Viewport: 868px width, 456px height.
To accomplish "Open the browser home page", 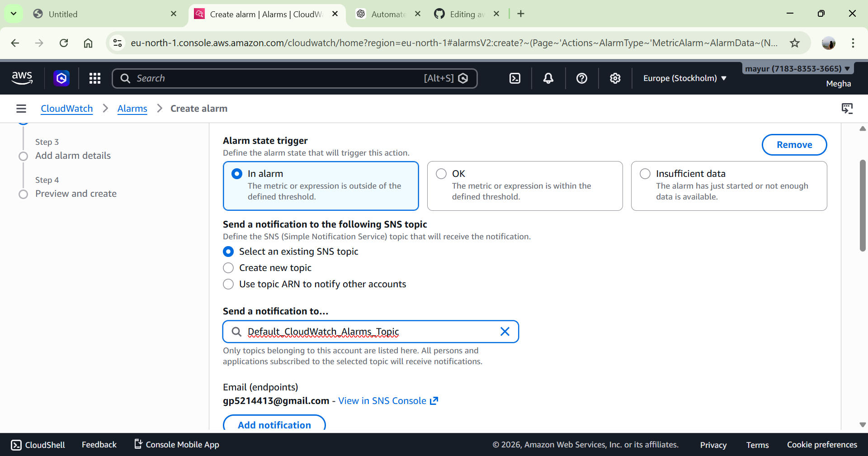I will tap(88, 43).
